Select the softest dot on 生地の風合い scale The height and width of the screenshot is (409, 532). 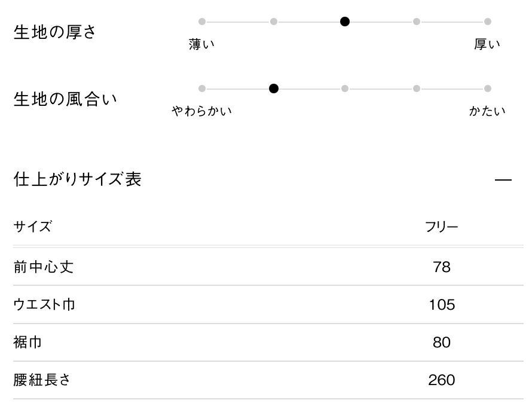coord(202,88)
